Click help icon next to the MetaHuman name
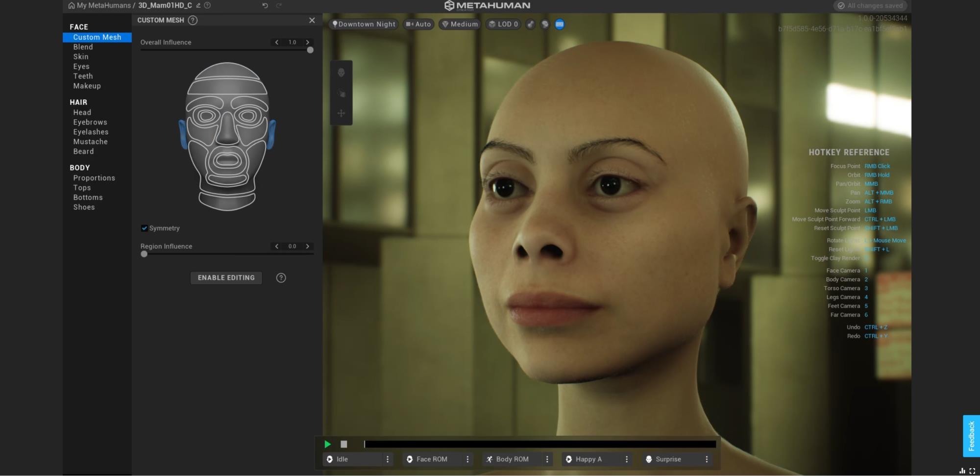Viewport: 980px width, 476px height. pos(207,5)
